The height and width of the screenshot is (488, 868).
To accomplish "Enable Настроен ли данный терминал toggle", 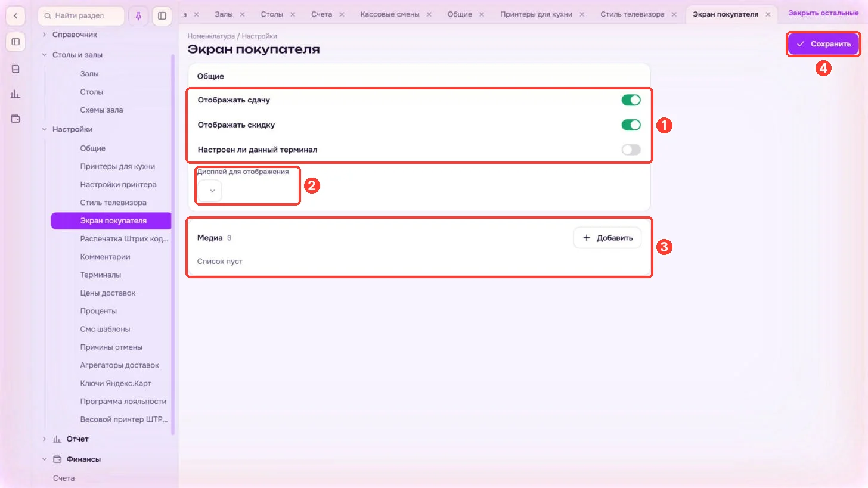I will tap(631, 150).
